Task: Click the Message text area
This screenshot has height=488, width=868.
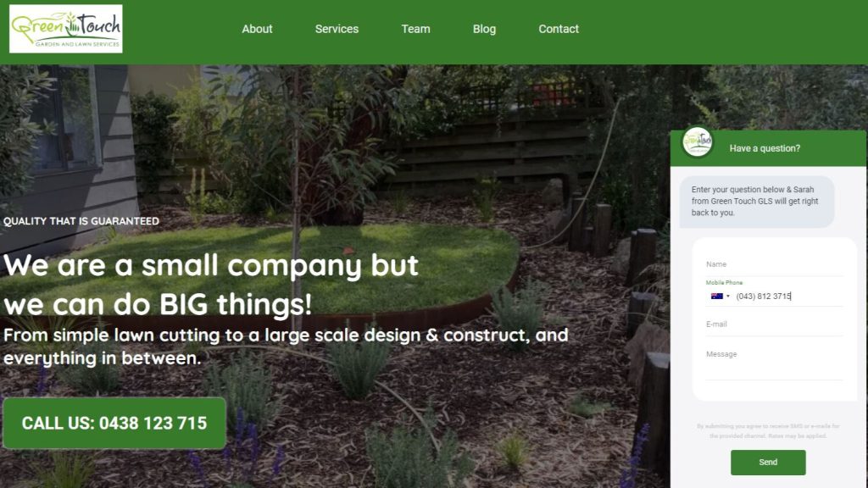Action: 774,363
